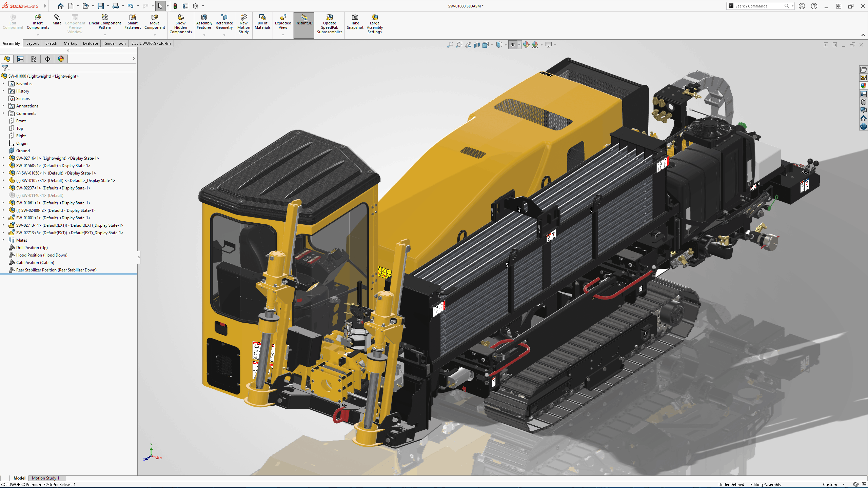This screenshot has height=488, width=868.
Task: Open Options gear dropdown arrow
Action: pyautogui.click(x=203, y=6)
